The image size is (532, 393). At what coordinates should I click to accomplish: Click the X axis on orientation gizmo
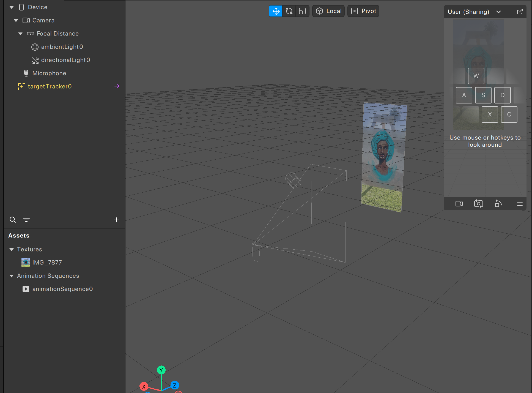tap(144, 387)
